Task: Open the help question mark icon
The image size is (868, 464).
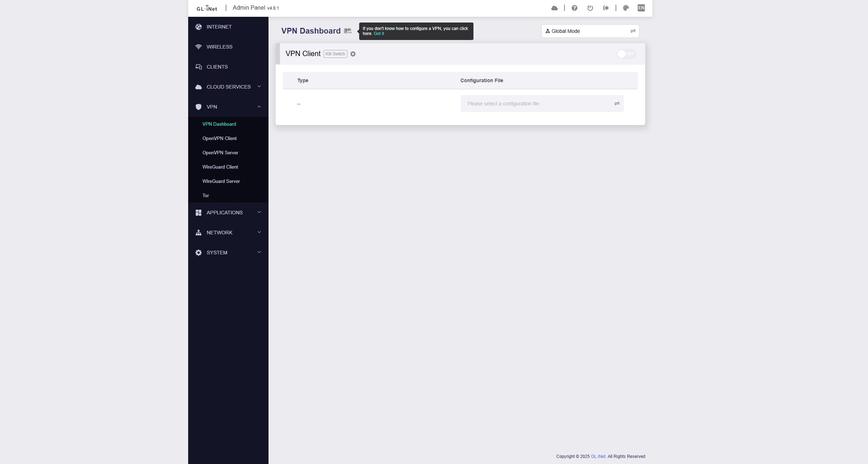Action: pos(574,8)
